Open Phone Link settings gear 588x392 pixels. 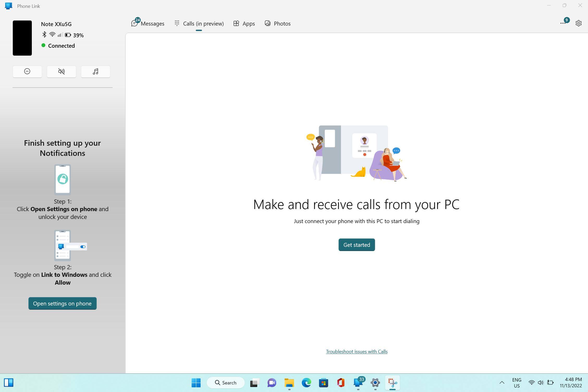(x=578, y=23)
